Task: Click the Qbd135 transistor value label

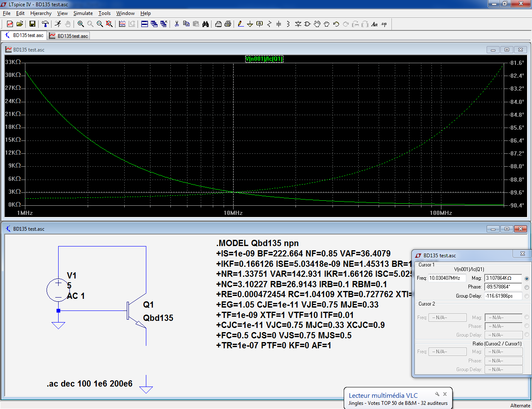Action: pyautogui.click(x=158, y=318)
